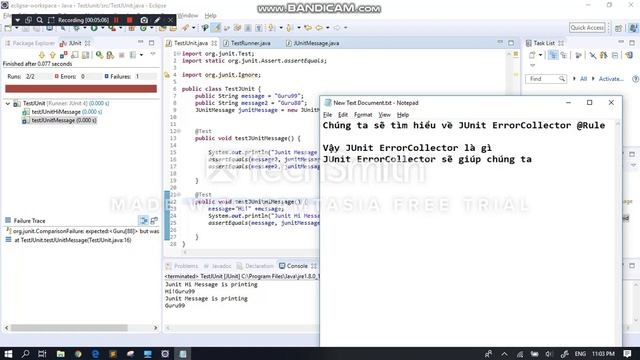Switch to the Package Explorer tab

[30, 43]
